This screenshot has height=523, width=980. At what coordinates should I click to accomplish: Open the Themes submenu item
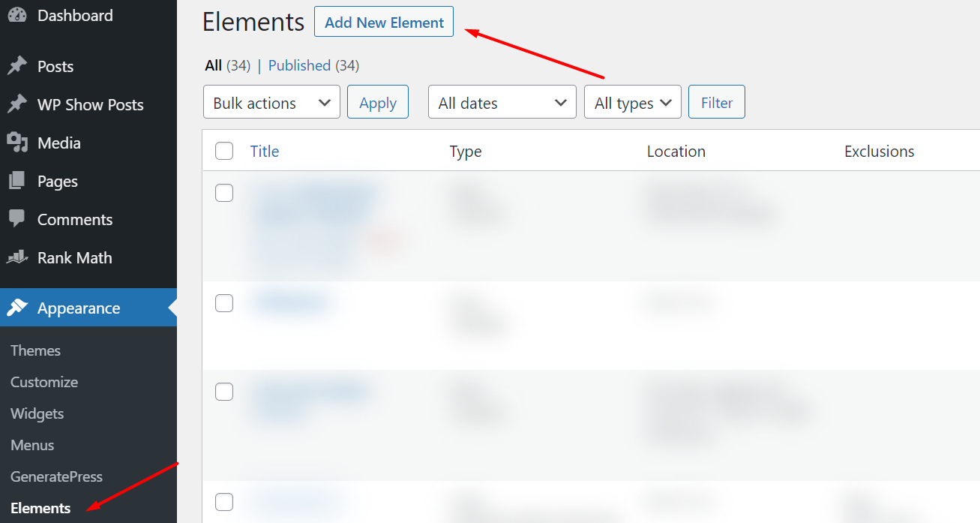(35, 350)
